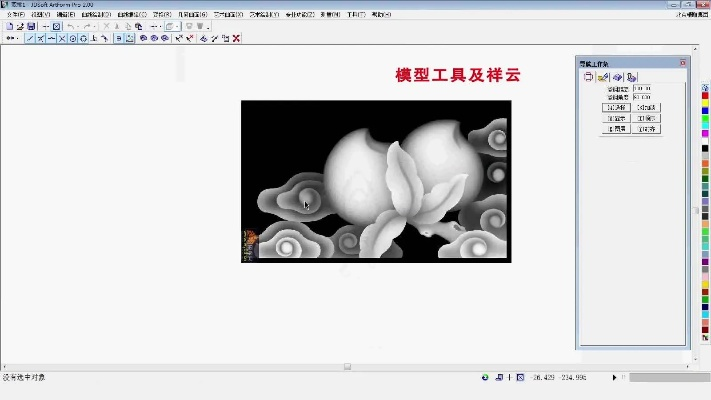The width and height of the screenshot is (711, 400).
Task: Expand the Redo history dropdown arrow
Action: (93, 26)
